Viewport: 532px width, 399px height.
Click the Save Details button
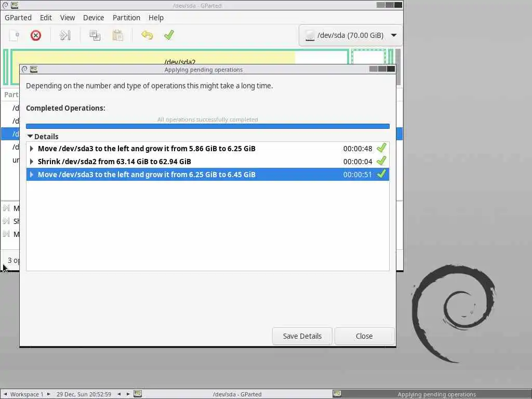(x=302, y=336)
